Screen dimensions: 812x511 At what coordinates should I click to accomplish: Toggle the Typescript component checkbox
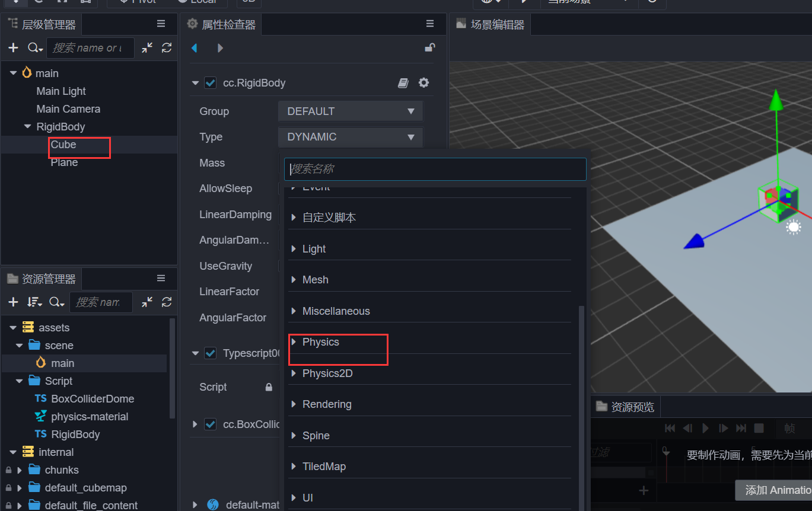[210, 353]
